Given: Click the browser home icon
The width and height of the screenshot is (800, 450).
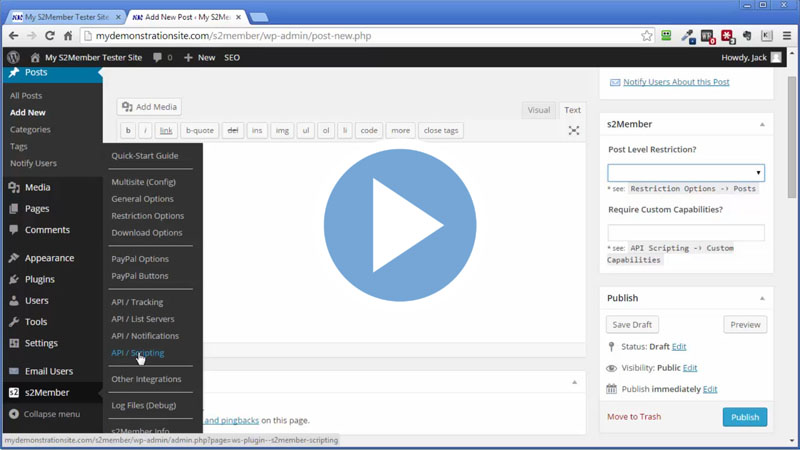Looking at the screenshot, I should 68,36.
